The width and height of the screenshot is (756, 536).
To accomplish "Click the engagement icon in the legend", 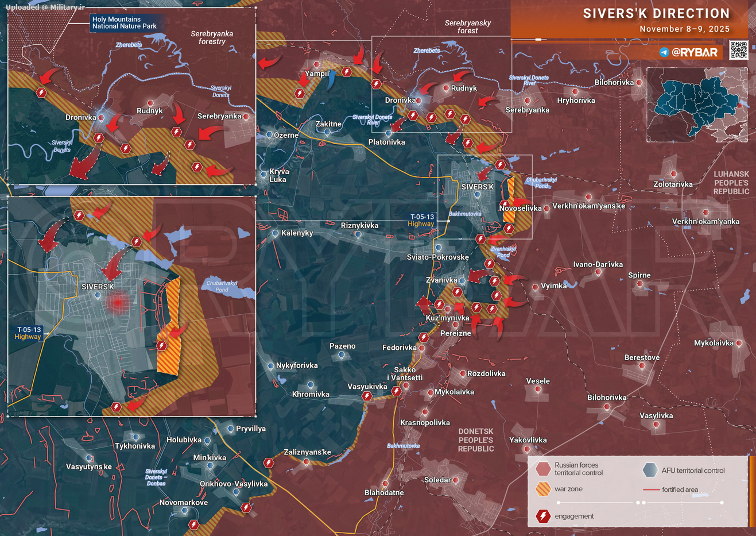I will click(x=543, y=516).
